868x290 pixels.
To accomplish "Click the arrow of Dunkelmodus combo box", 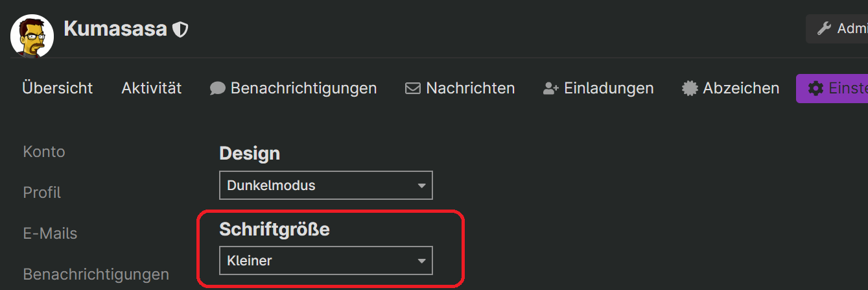I will 421,186.
